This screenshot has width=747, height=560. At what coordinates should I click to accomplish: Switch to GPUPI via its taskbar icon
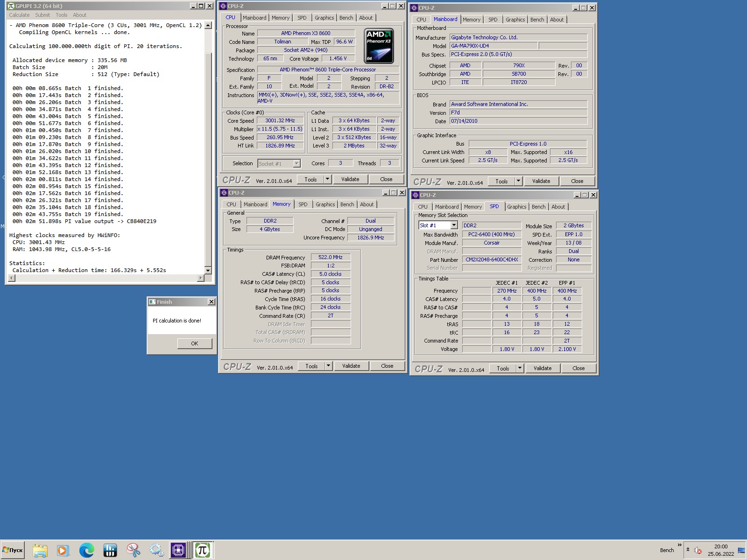(203, 550)
